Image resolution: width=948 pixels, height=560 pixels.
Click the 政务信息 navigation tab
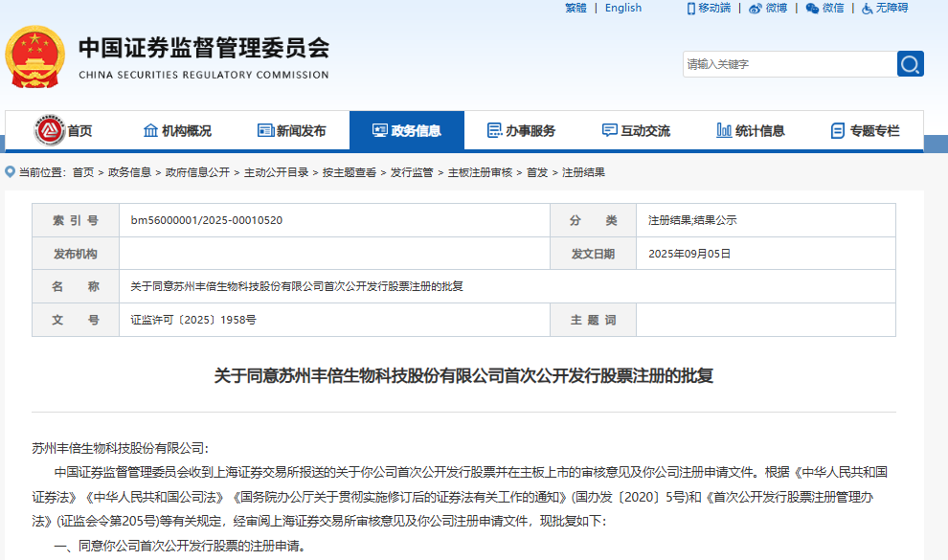[x=407, y=131]
